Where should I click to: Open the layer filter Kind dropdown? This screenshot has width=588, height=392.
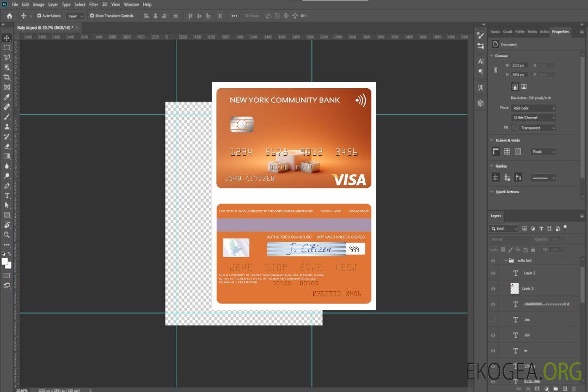[504, 229]
